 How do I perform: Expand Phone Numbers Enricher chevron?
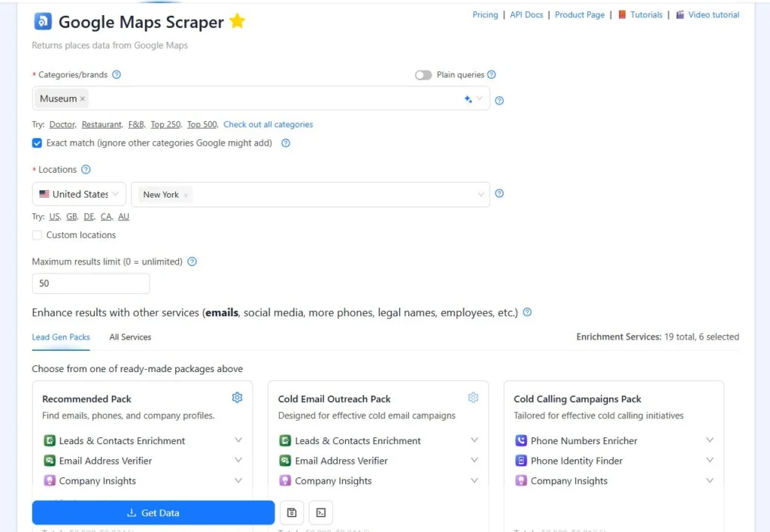(x=710, y=440)
